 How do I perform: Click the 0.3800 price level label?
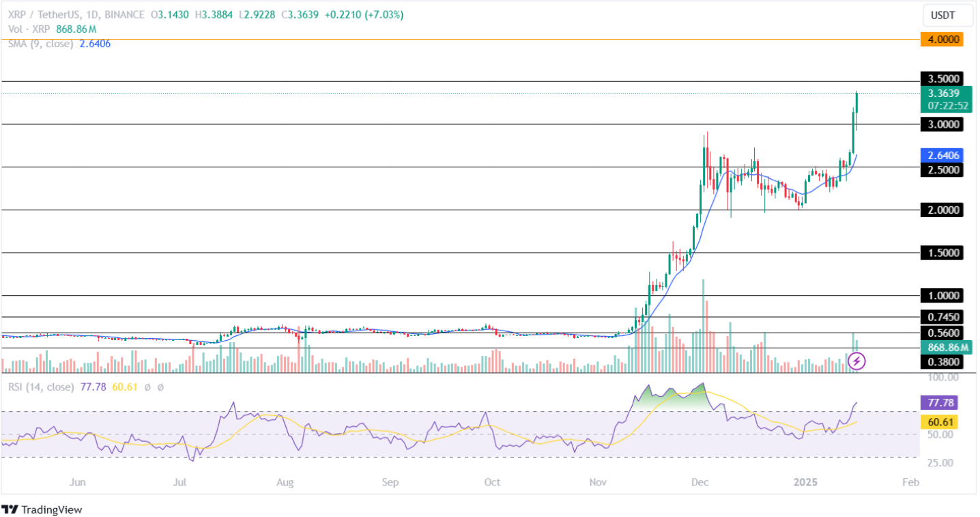(942, 363)
